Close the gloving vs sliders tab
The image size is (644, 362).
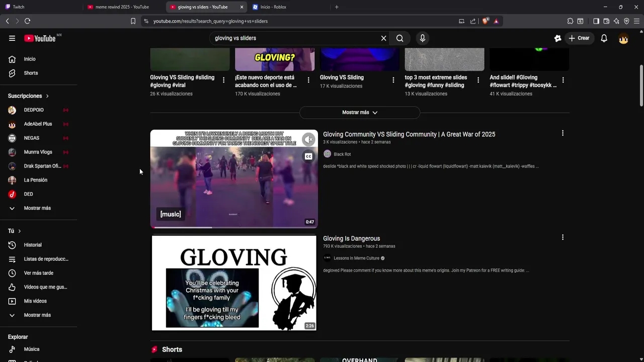242,7
